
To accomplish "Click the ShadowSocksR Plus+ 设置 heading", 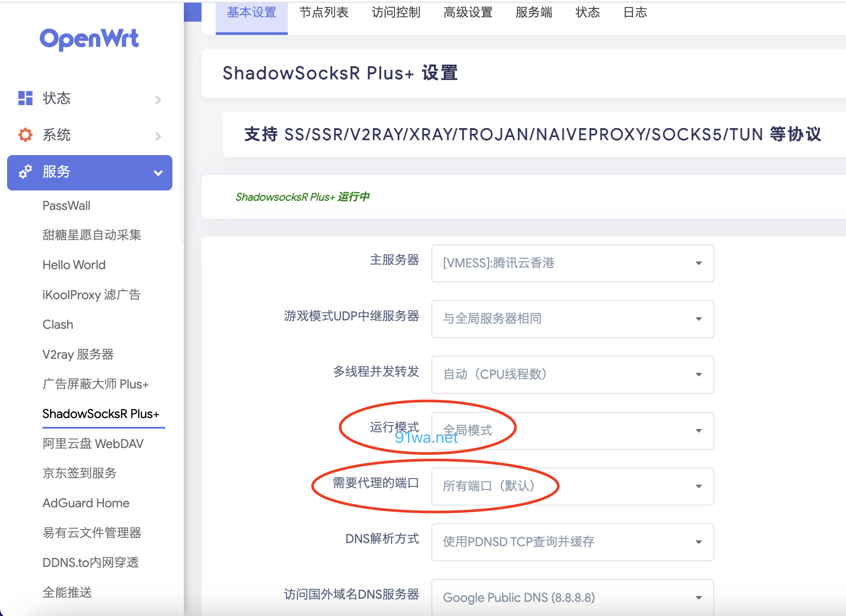I will (340, 73).
